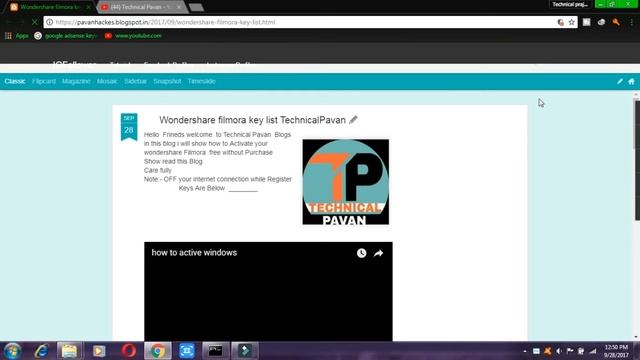Click the Technical praj profile button
The image size is (640, 360).
coord(570,4)
